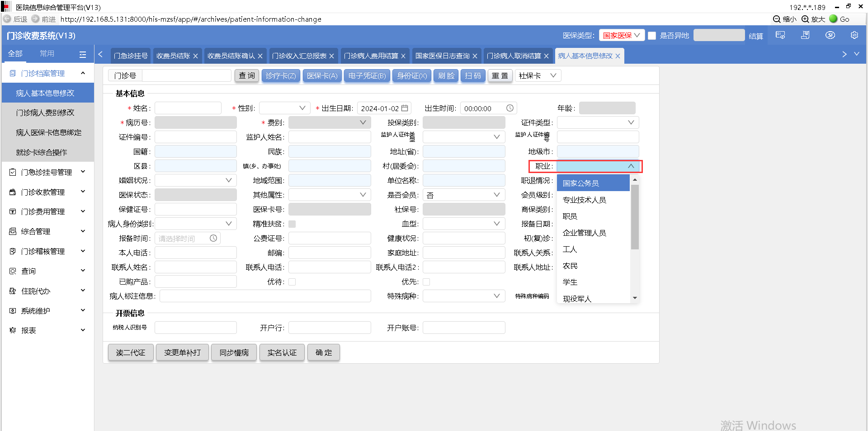Enable the 优待 checkbox

[292, 282]
